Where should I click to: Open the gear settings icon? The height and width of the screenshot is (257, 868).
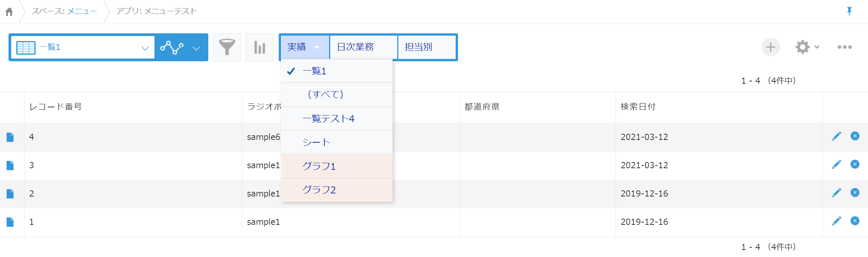(x=803, y=47)
